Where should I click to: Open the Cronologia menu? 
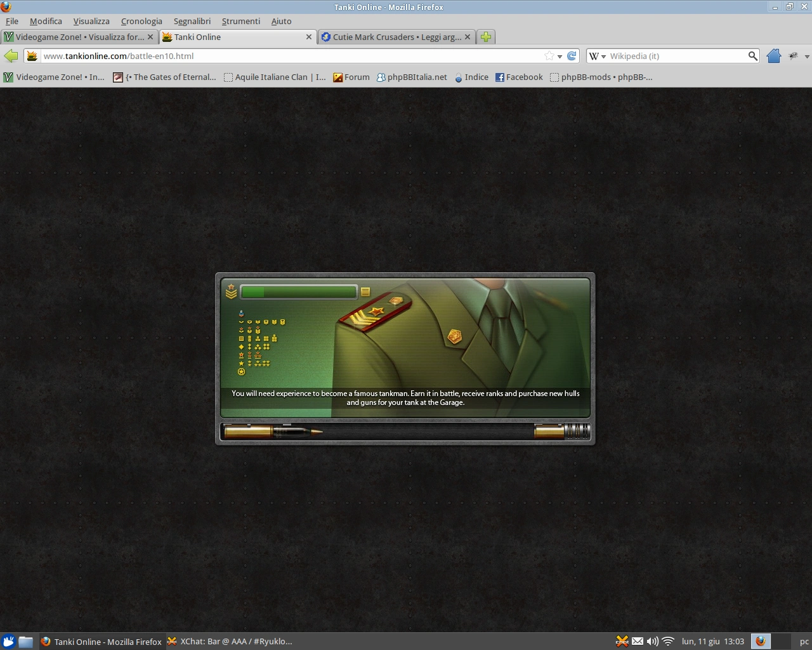coord(141,21)
